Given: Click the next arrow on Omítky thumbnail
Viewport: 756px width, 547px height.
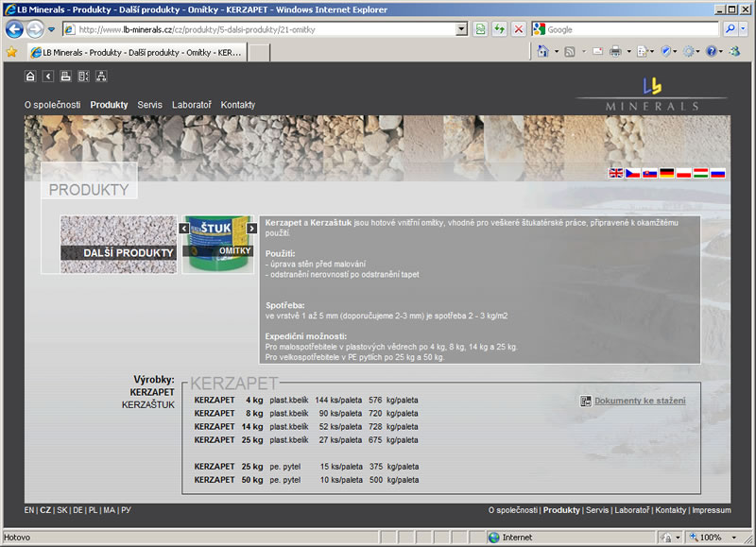Looking at the screenshot, I should [251, 228].
